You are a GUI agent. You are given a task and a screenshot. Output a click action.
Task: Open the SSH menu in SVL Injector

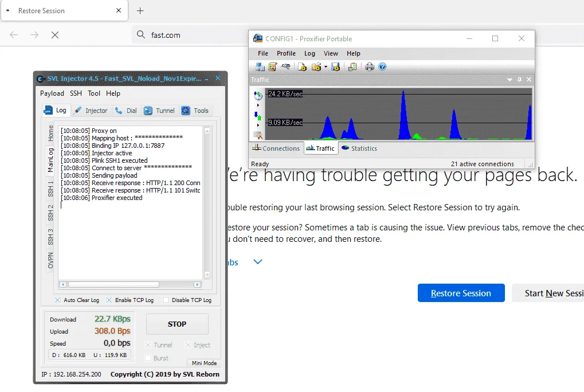(x=76, y=93)
